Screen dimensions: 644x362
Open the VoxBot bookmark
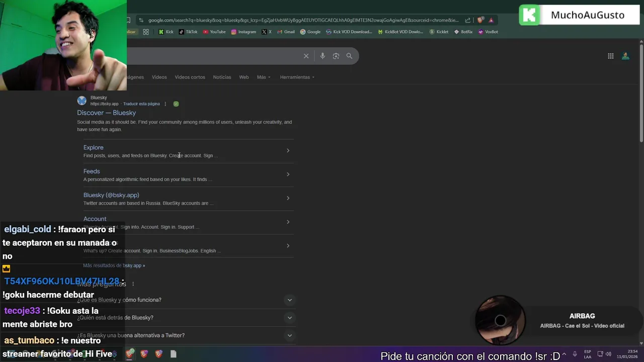click(488, 32)
